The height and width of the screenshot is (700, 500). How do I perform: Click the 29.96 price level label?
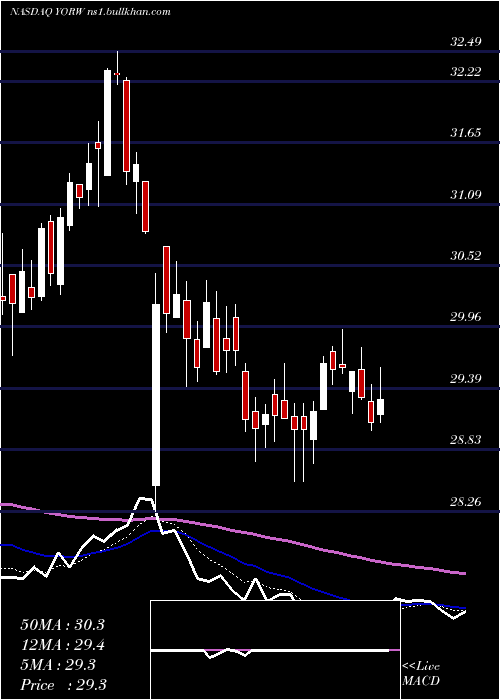pyautogui.click(x=466, y=317)
